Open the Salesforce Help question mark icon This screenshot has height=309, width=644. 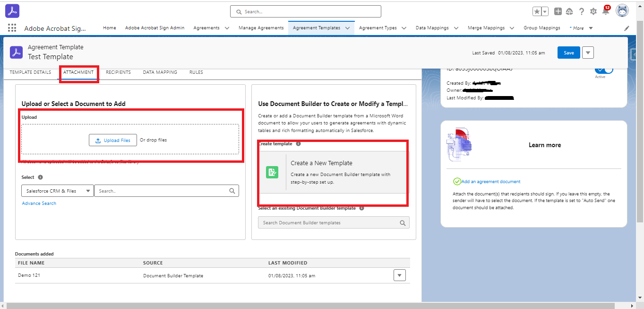(582, 11)
